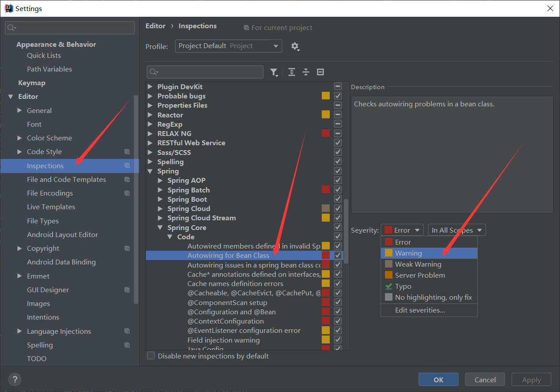The image size is (560, 392).
Task: Click project-level icon beside File Encodings
Action: [x=127, y=193]
